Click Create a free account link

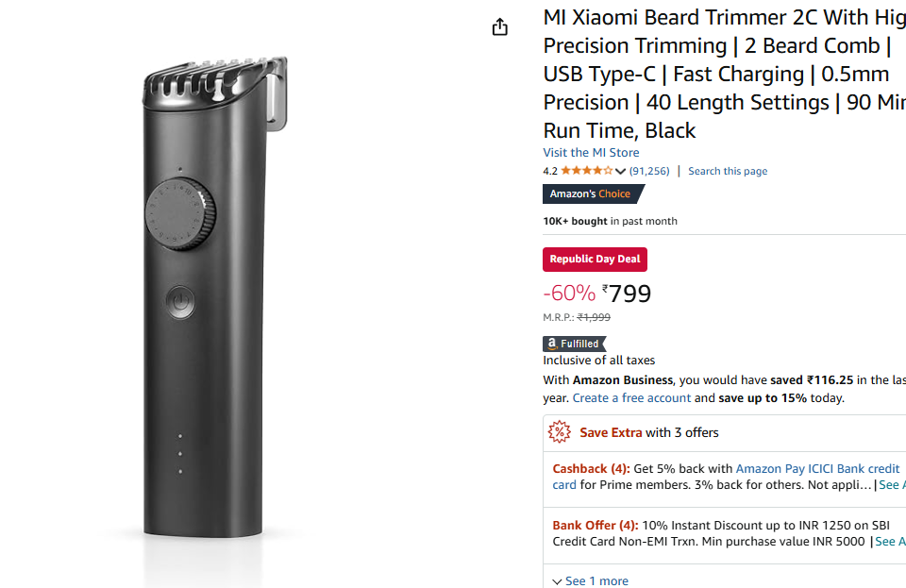coord(631,397)
